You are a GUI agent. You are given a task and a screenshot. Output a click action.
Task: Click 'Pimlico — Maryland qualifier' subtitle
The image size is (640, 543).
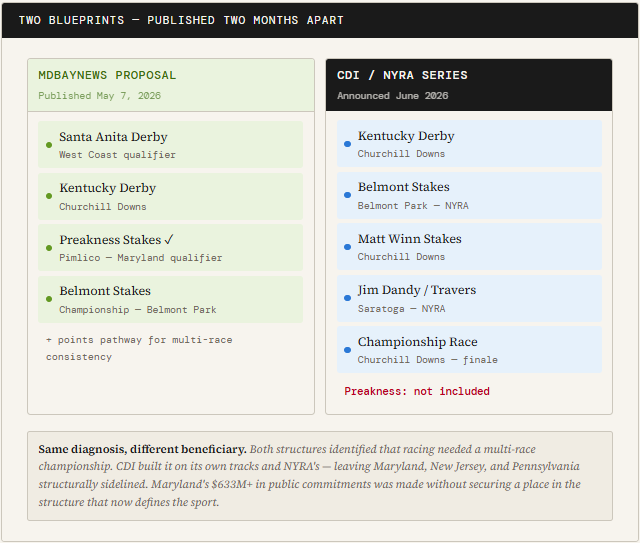coord(140,258)
